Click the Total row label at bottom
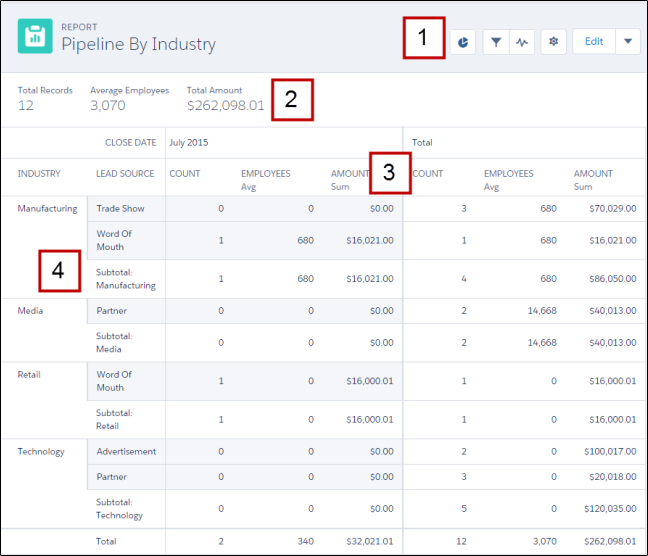 coord(106,542)
